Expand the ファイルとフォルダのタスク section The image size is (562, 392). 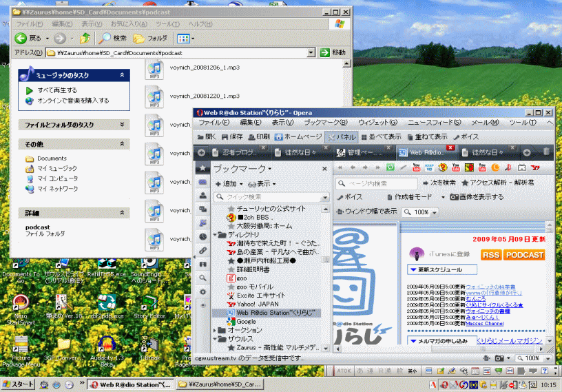coord(122,125)
